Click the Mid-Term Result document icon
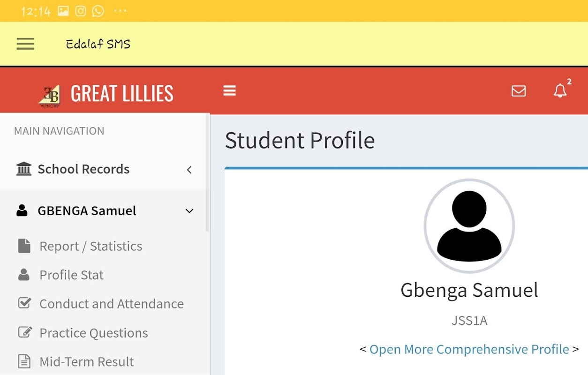Screen dimensions: 588x375 24,361
